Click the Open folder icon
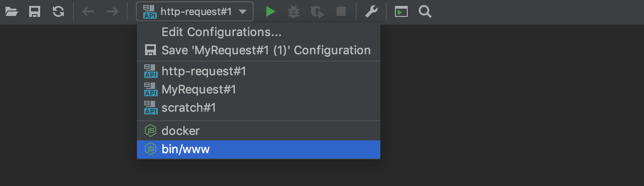 pos(11,12)
